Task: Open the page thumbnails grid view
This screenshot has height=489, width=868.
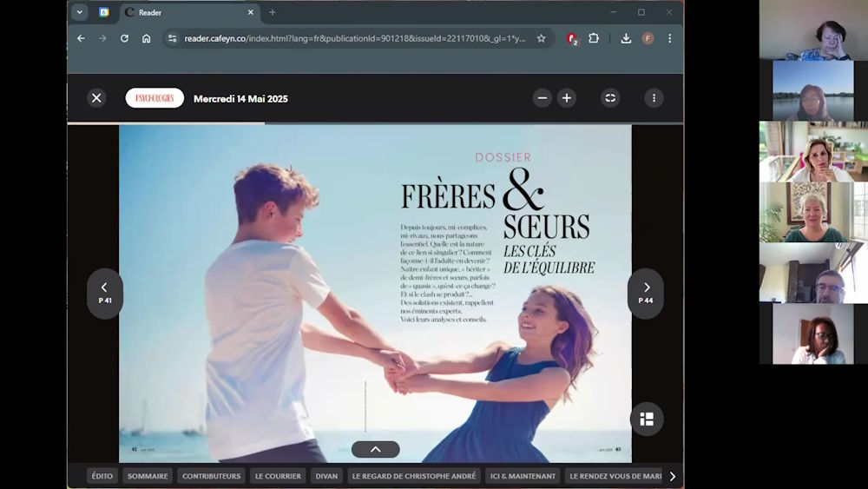Action: (647, 419)
